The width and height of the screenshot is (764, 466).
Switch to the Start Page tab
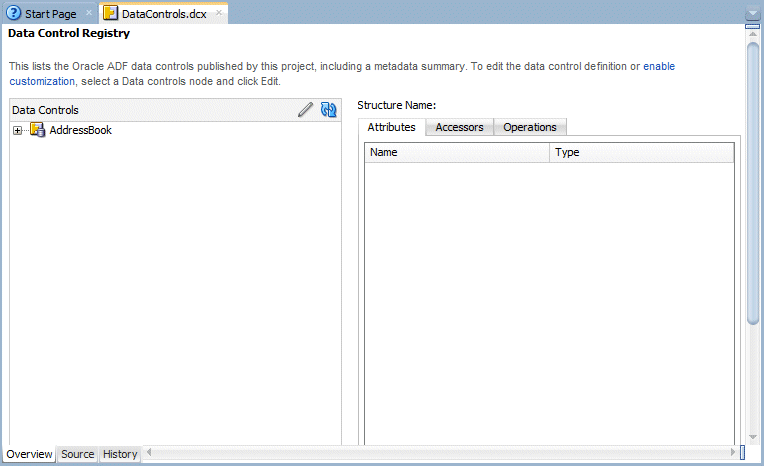[50, 14]
